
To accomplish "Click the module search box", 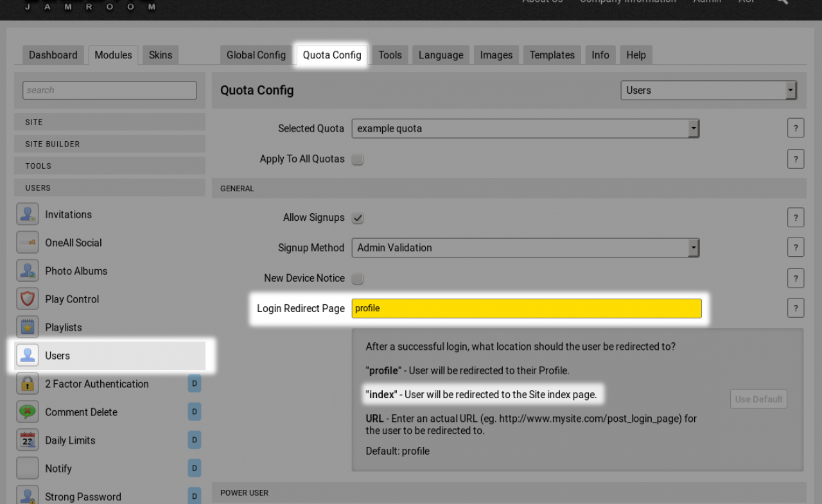I will [x=110, y=91].
